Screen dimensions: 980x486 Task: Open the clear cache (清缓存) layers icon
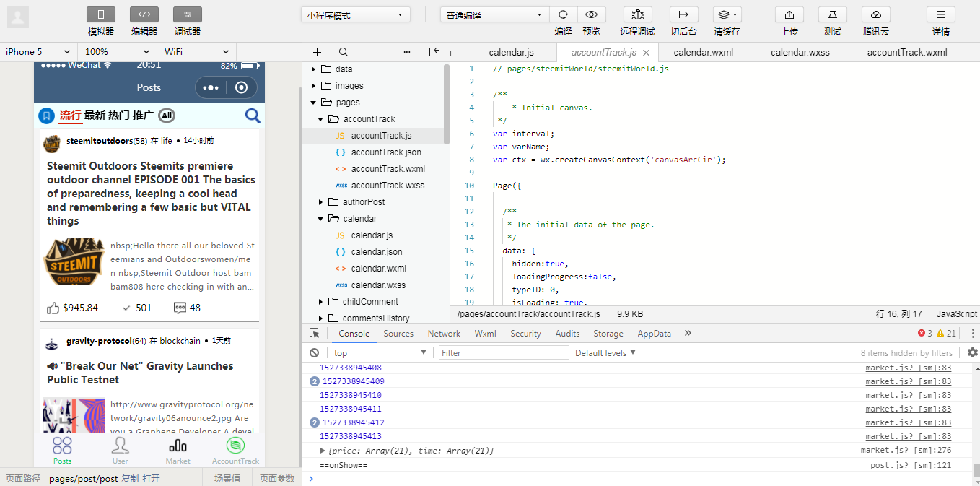coord(727,14)
